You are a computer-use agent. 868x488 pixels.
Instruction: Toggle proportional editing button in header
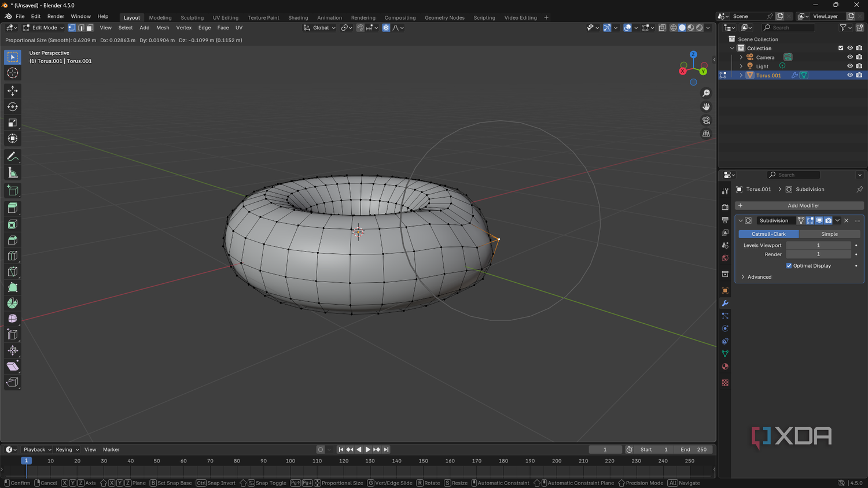(386, 28)
